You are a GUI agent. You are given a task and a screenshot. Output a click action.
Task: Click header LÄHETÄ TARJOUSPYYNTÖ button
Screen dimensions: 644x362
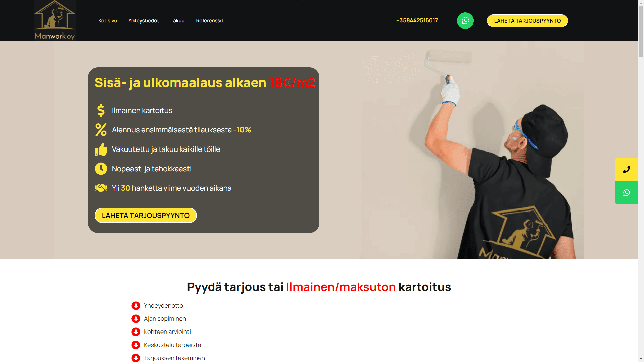(x=527, y=21)
